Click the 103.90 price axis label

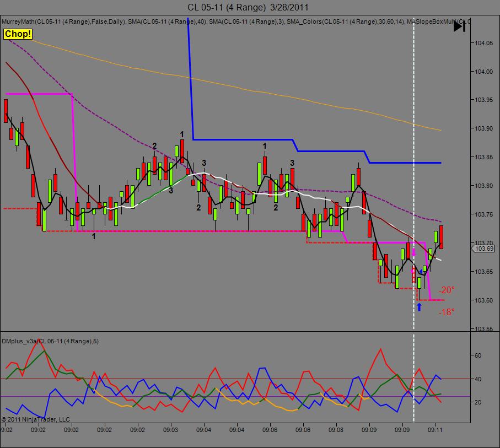(483, 128)
